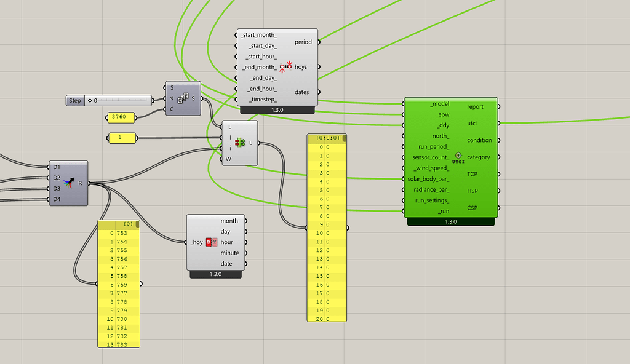Click the run_period_ input
630x364 pixels.
tap(434, 146)
